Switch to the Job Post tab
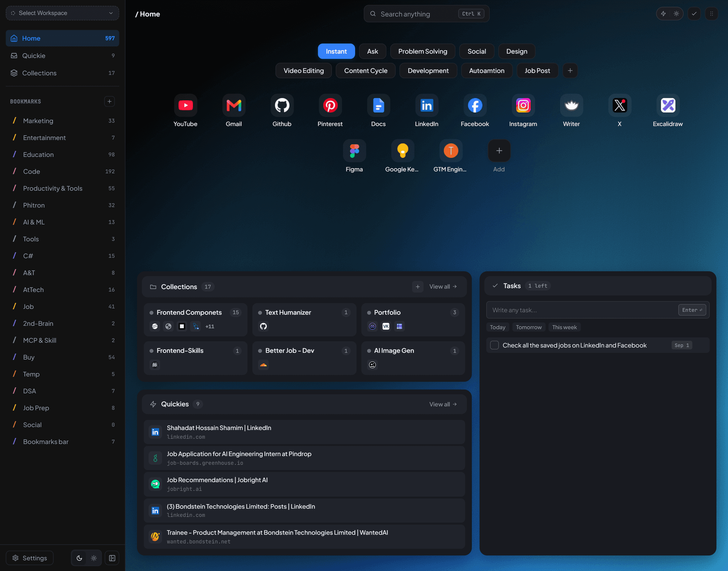The image size is (728, 571). (537, 70)
